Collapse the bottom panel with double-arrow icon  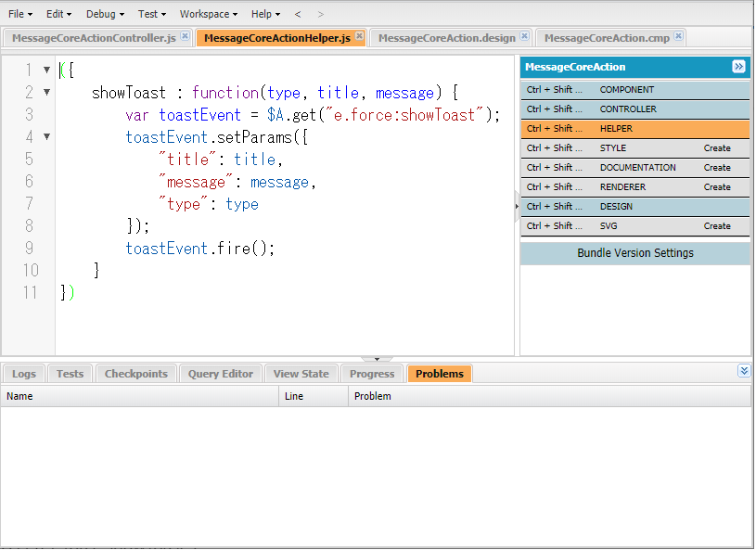coord(744,371)
